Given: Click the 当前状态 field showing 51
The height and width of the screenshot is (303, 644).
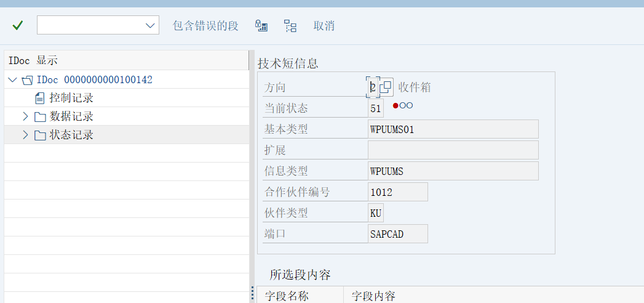Looking at the screenshot, I should (x=376, y=108).
